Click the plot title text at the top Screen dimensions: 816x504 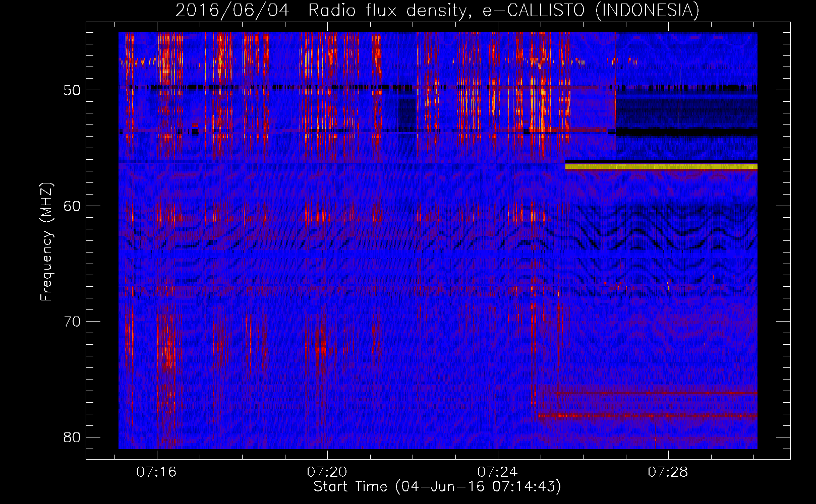(x=437, y=10)
